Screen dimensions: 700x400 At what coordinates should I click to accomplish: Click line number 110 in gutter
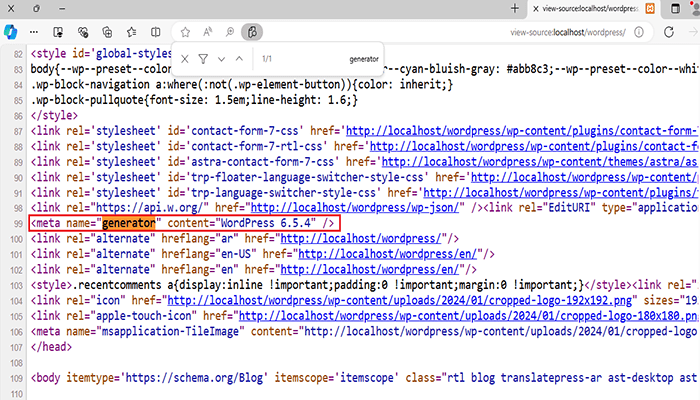pos(16,394)
